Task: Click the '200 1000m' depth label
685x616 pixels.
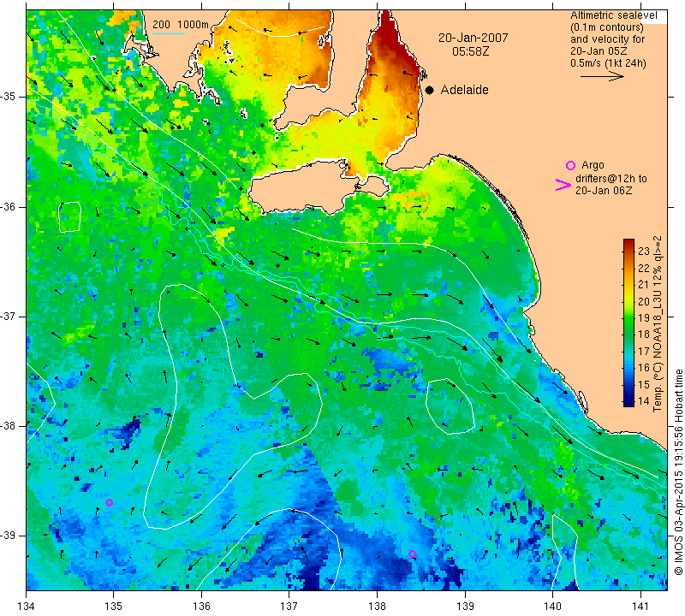Action: (181, 25)
